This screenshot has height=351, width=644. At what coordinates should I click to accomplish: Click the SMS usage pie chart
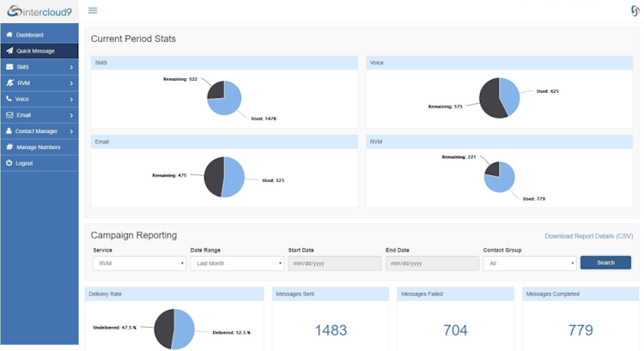coord(224,98)
